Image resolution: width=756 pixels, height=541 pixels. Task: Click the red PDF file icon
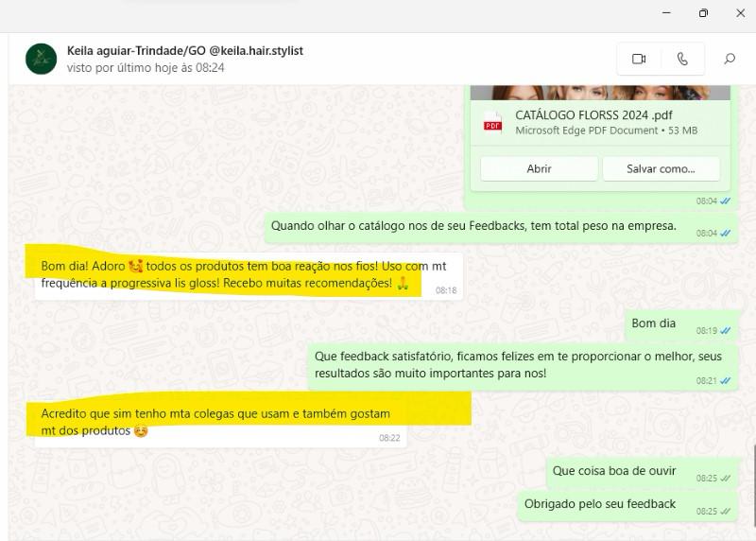click(x=492, y=123)
